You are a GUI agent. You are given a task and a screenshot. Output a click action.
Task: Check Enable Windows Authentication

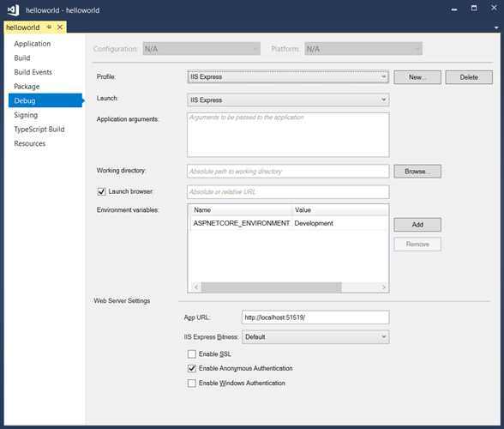192,383
